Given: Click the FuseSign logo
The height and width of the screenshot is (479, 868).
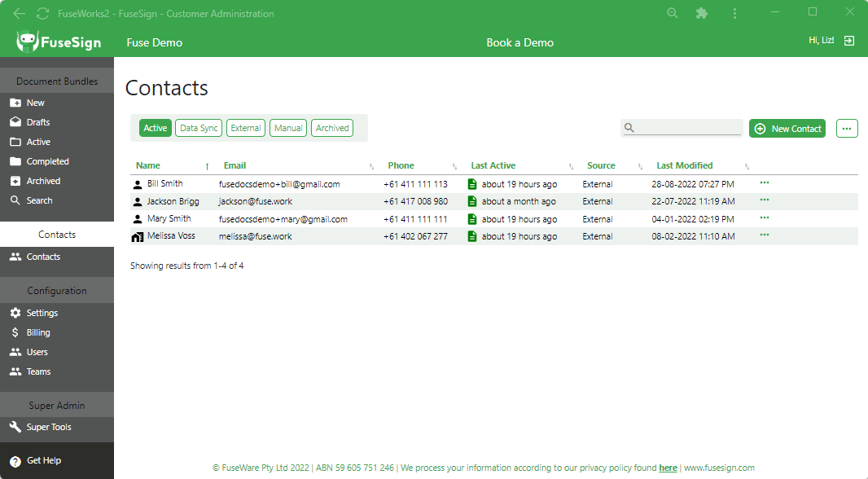Looking at the screenshot, I should (x=59, y=42).
